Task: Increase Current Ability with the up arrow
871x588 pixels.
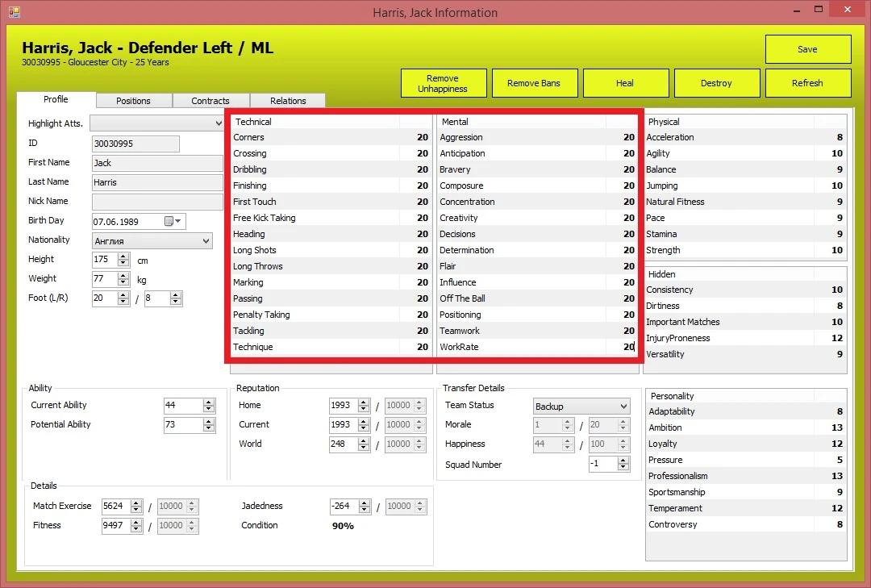Action: coord(210,401)
